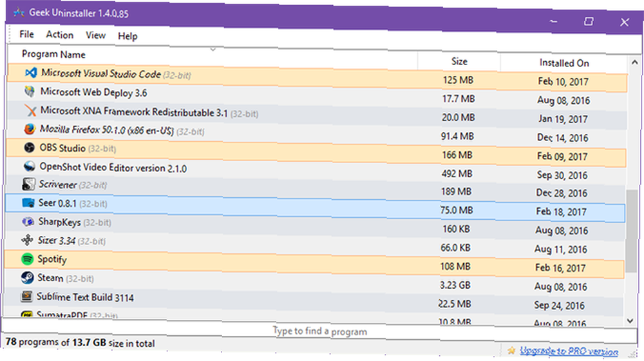Viewport: 644px width, 361px height.
Task: Click the Feb 16, 2017 date cell
Action: point(560,268)
